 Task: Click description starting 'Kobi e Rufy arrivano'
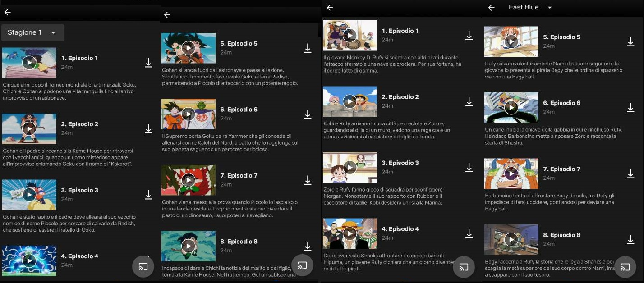pyautogui.click(x=387, y=130)
